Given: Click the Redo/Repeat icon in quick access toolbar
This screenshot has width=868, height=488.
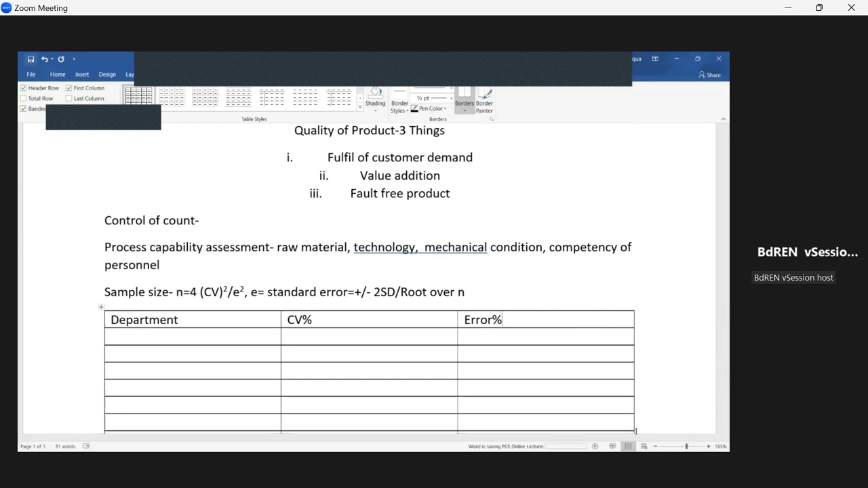Looking at the screenshot, I should coord(61,60).
